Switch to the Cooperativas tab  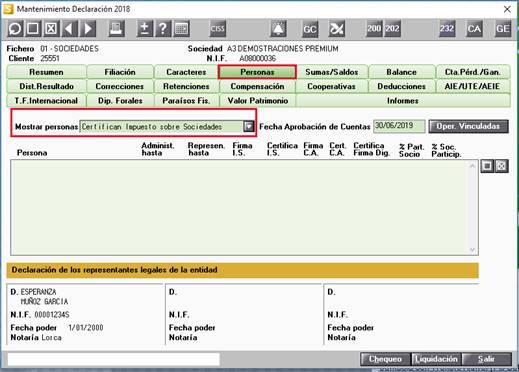tap(332, 86)
